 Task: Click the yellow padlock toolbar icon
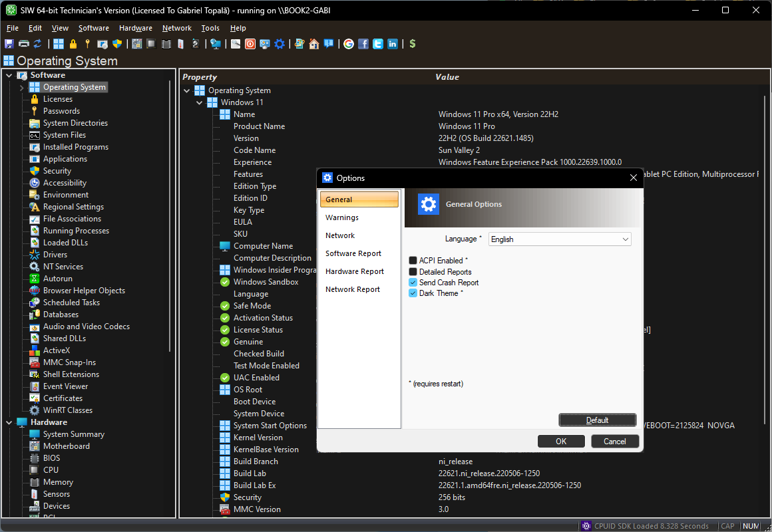(73, 44)
